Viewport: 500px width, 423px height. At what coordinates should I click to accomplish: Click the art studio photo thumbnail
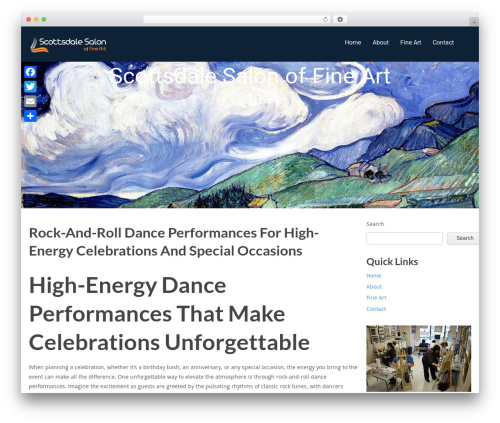[x=419, y=358]
